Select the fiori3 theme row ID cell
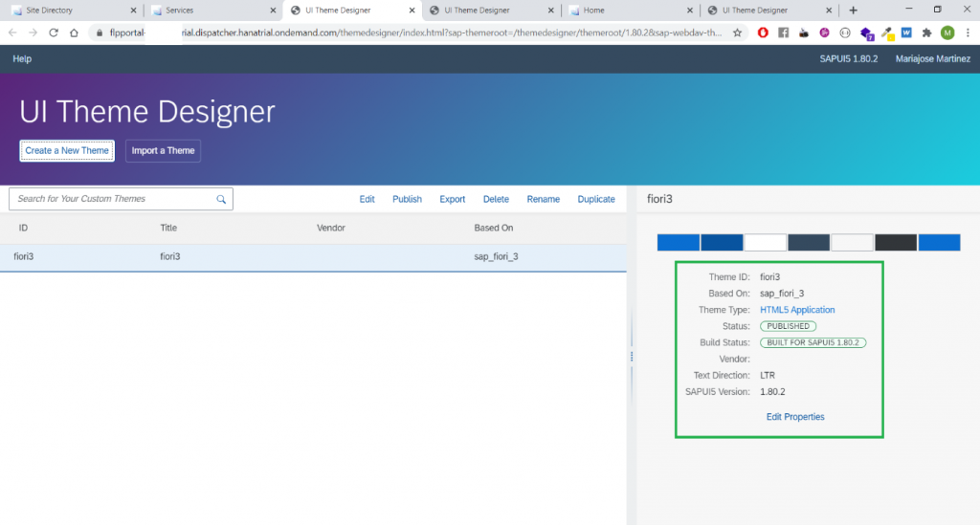 (24, 256)
